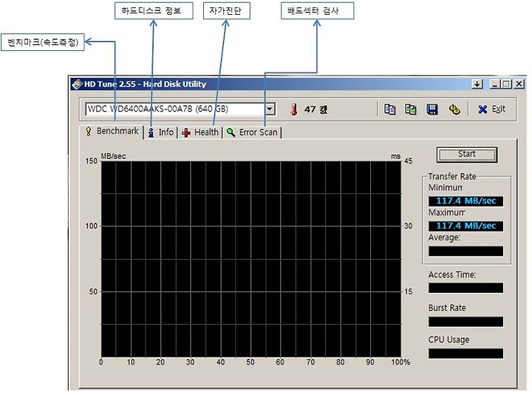Screen dimensions: 532x395
Task: Switch to the Error Scan tab
Action: pyautogui.click(x=252, y=132)
